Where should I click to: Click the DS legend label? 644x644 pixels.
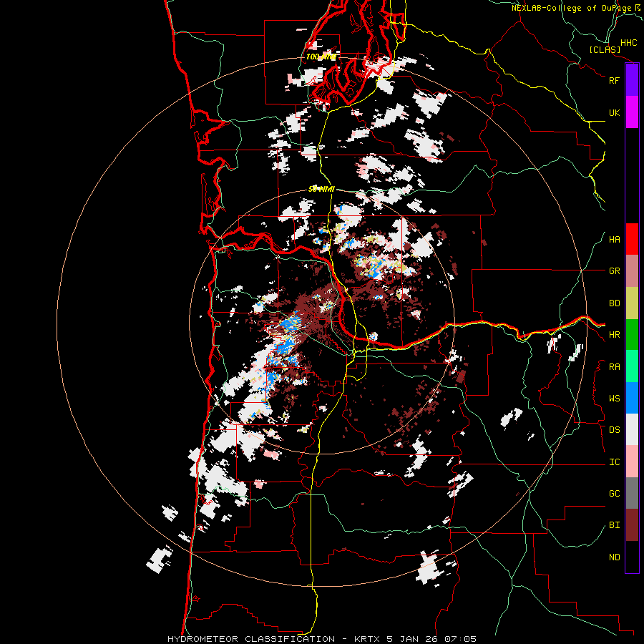pos(614,430)
